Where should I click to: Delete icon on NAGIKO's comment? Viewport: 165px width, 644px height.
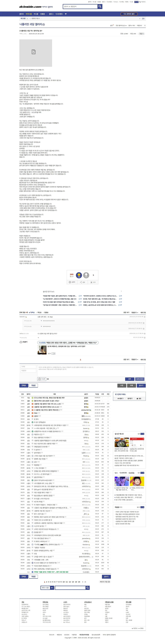click(145, 317)
